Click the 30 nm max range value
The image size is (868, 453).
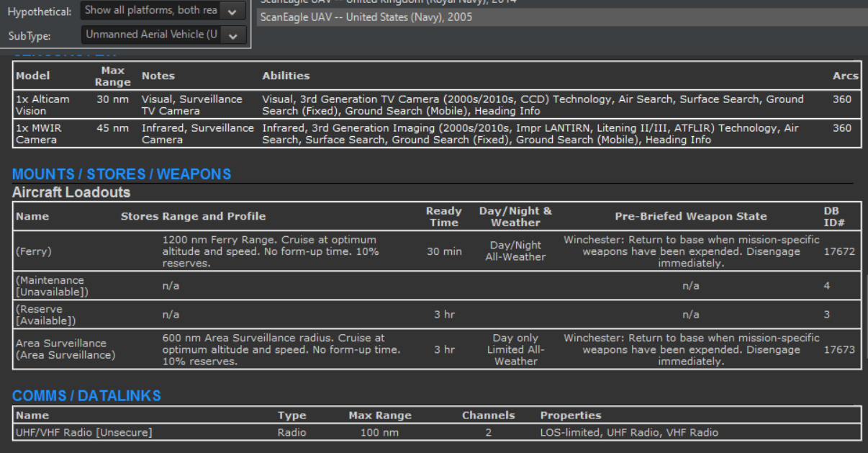click(x=113, y=99)
